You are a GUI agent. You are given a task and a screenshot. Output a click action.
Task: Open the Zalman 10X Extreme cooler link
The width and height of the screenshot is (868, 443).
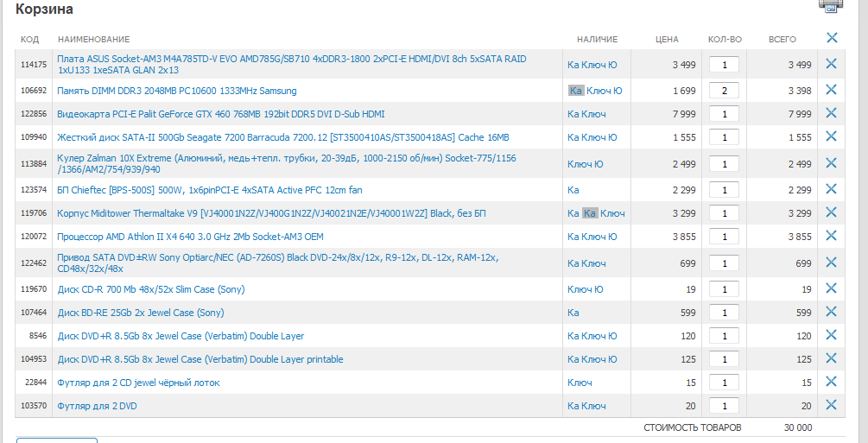pyautogui.click(x=286, y=163)
